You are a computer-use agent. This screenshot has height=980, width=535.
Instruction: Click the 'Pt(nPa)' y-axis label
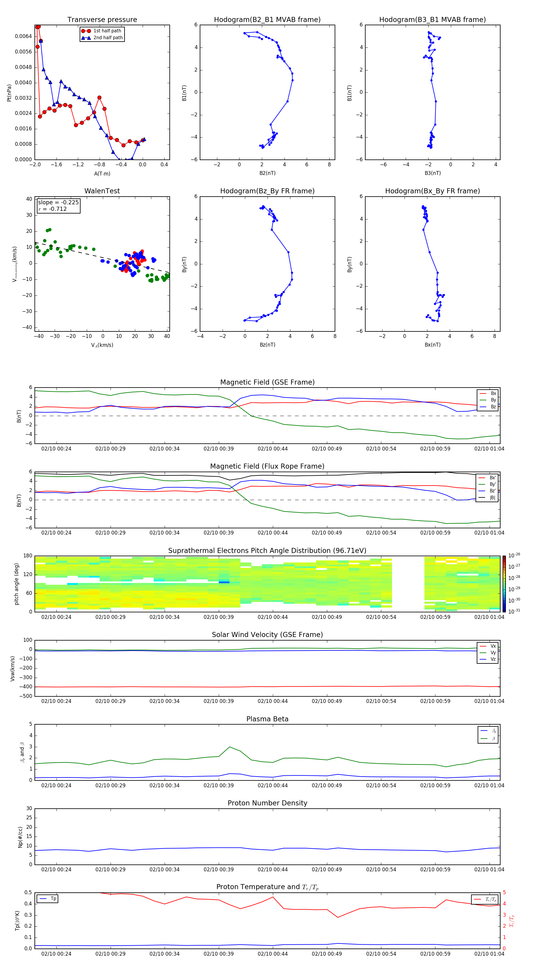click(x=9, y=92)
